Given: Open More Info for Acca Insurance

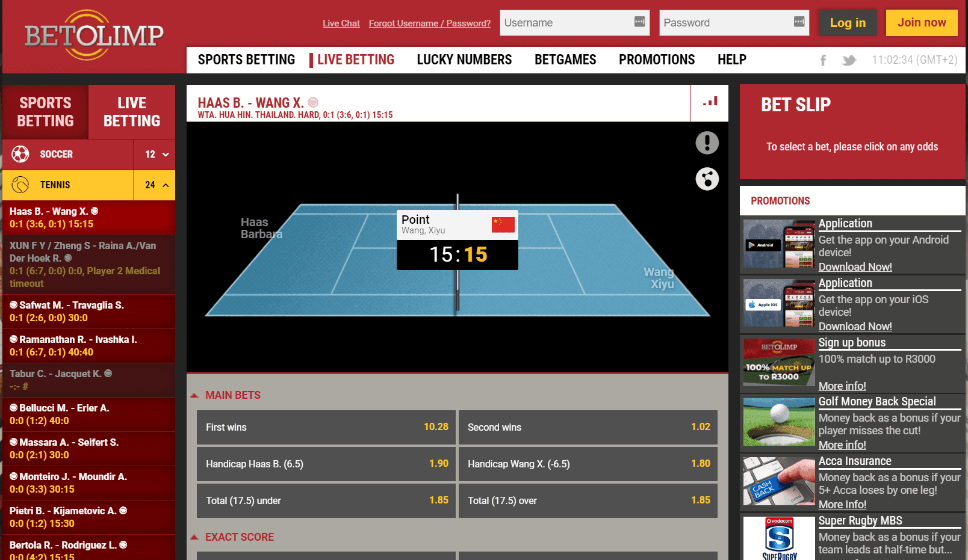Looking at the screenshot, I should pyautogui.click(x=842, y=505).
